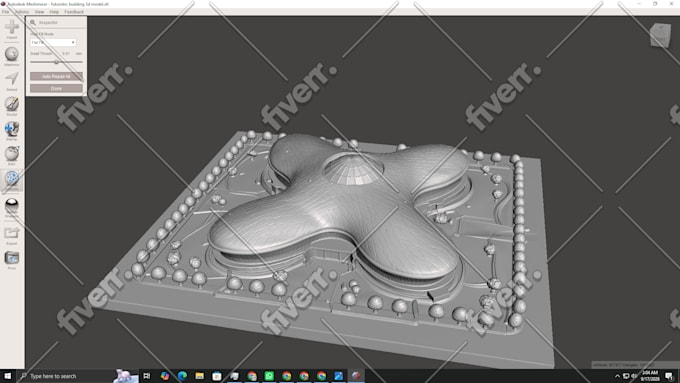The height and width of the screenshot is (383, 680).
Task: Activate the Select tool
Action: coord(12,81)
